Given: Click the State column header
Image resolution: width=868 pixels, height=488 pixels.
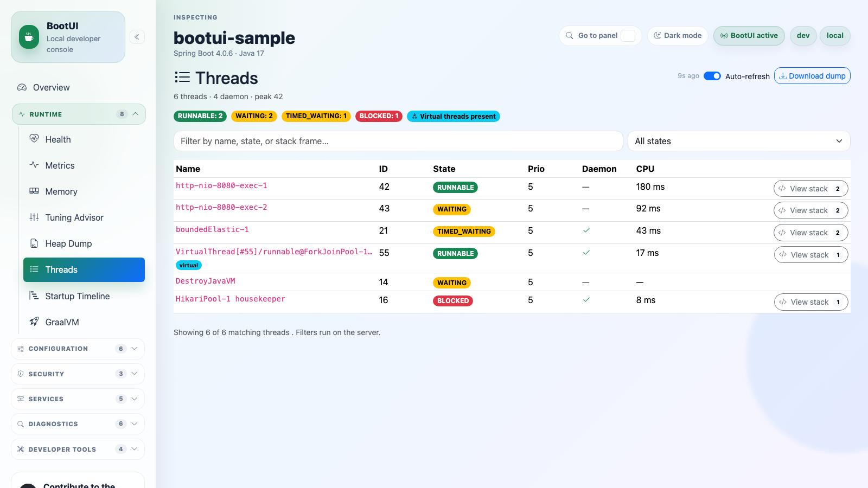Looking at the screenshot, I should [x=444, y=169].
